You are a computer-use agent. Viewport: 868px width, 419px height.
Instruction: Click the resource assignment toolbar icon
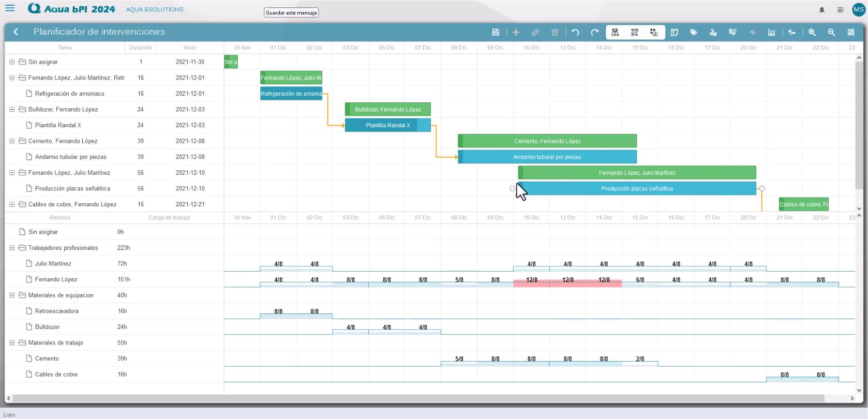coord(713,32)
